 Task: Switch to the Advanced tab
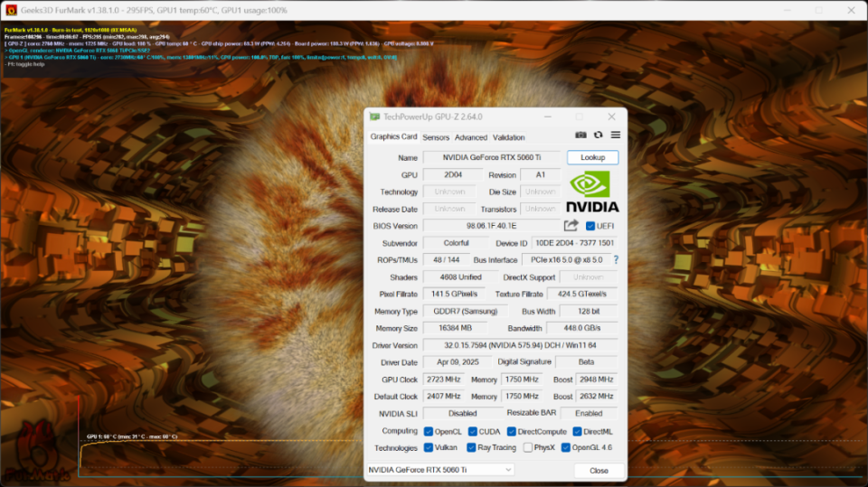(470, 137)
